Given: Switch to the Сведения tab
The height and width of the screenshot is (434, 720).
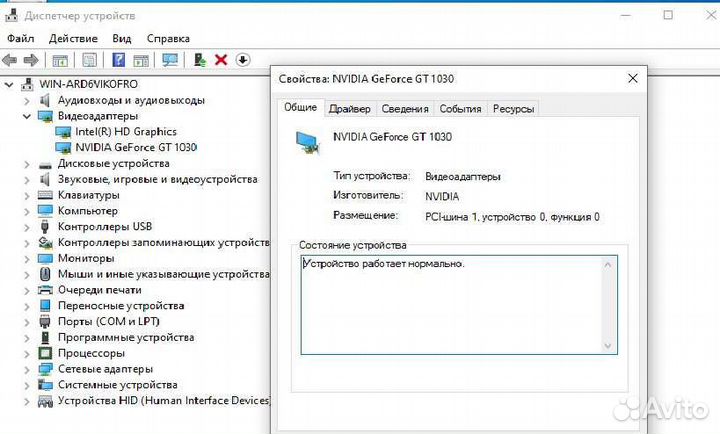Looking at the screenshot, I should (405, 109).
